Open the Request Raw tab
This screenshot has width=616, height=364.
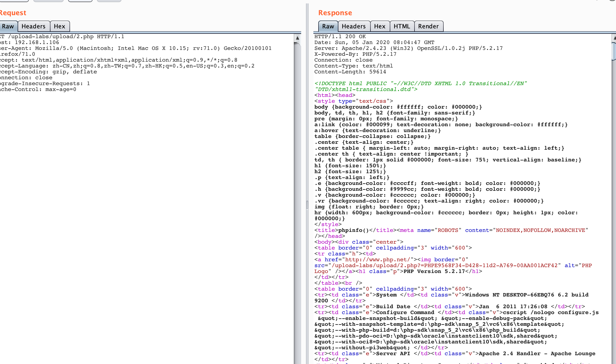[8, 26]
